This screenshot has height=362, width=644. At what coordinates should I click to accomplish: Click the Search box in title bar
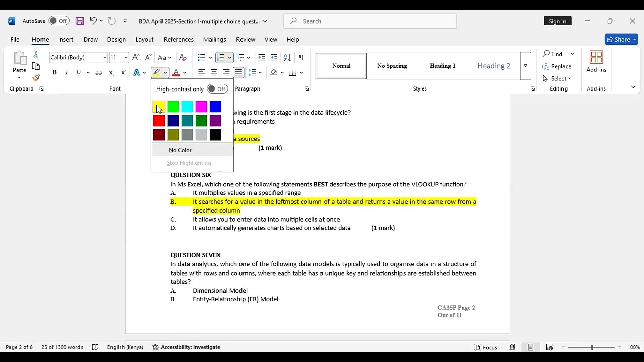(370, 21)
